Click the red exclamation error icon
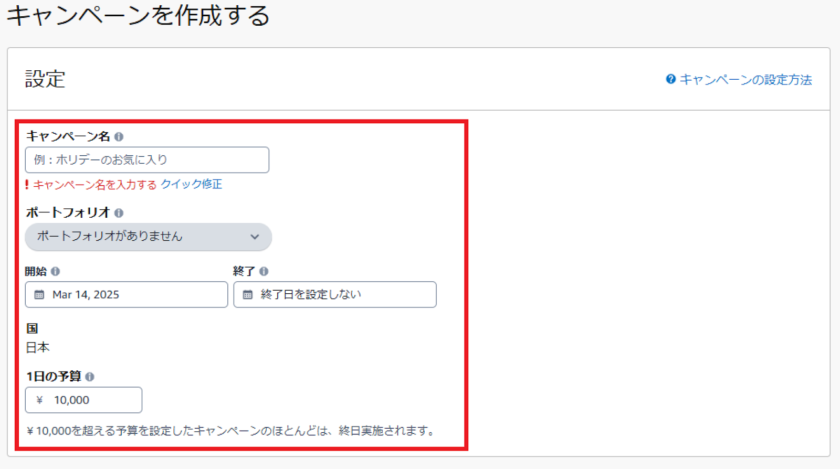 point(27,184)
